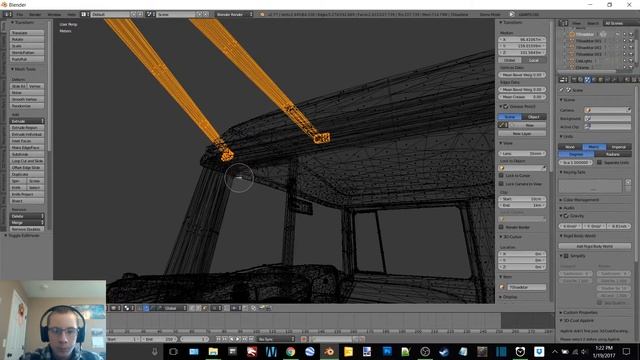
Task: Expand the Custom Properties panel
Action: (x=579, y=313)
